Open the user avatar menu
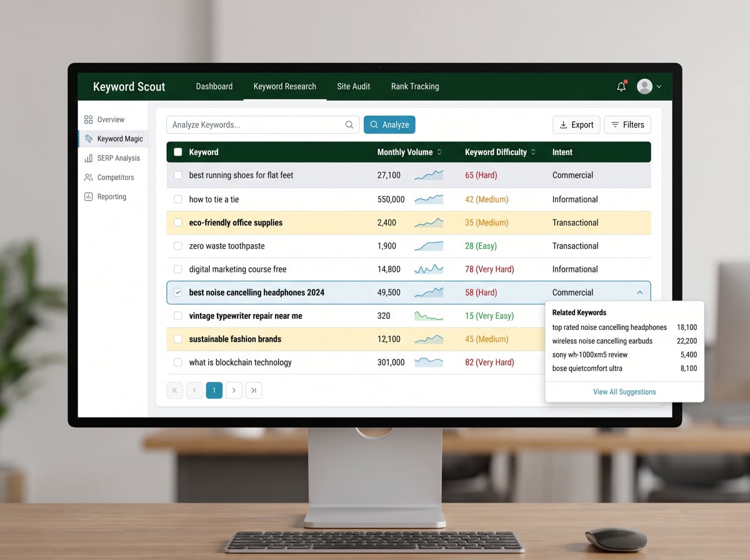The image size is (750, 560). [644, 86]
